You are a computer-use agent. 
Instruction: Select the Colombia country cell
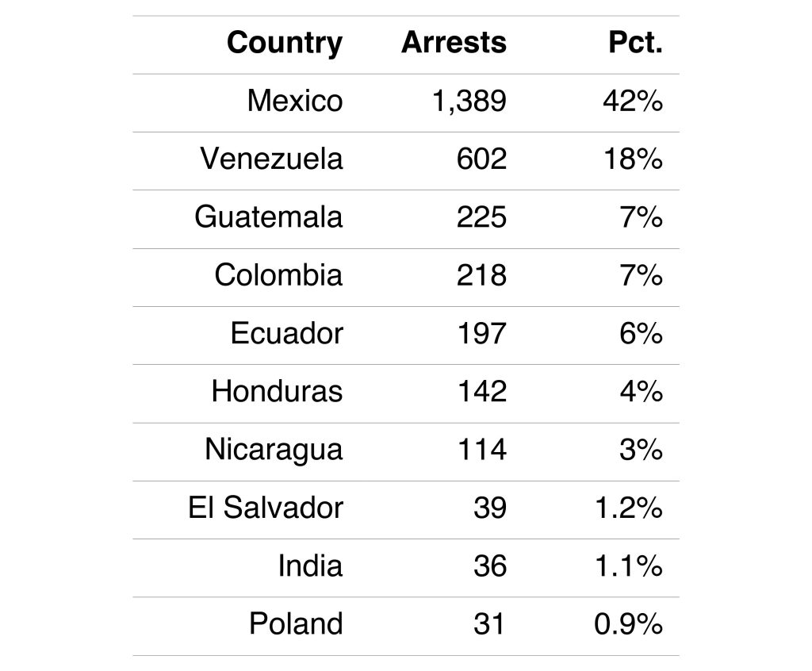(x=278, y=275)
